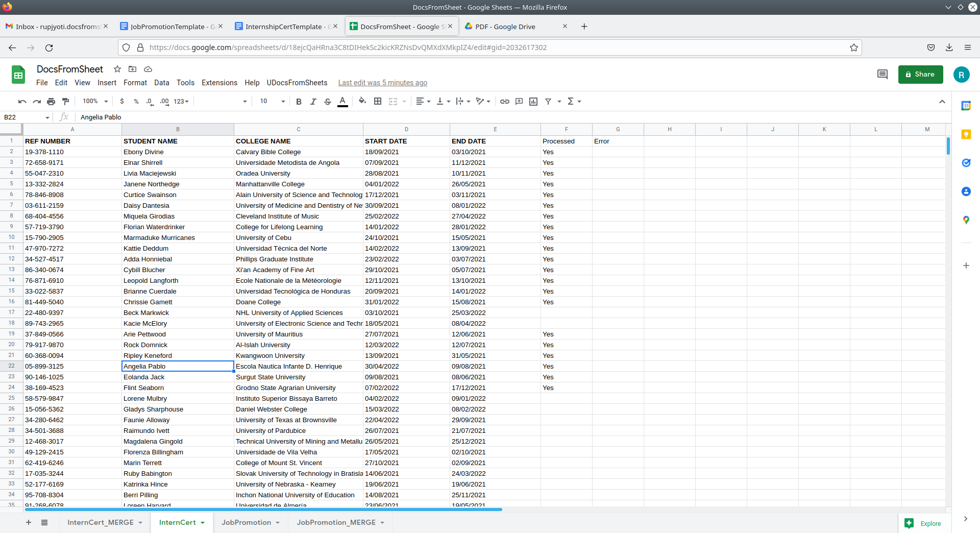The width and height of the screenshot is (980, 533).
Task: View the cloud document status
Action: (x=148, y=69)
